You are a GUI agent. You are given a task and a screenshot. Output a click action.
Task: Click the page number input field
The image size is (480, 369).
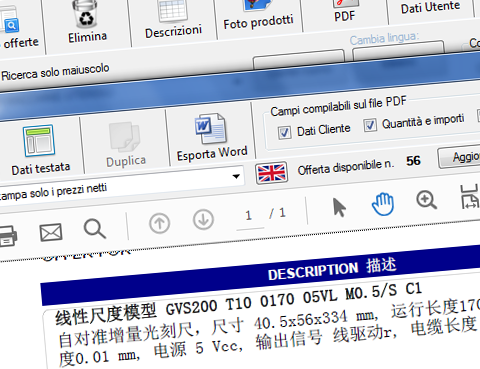[249, 216]
